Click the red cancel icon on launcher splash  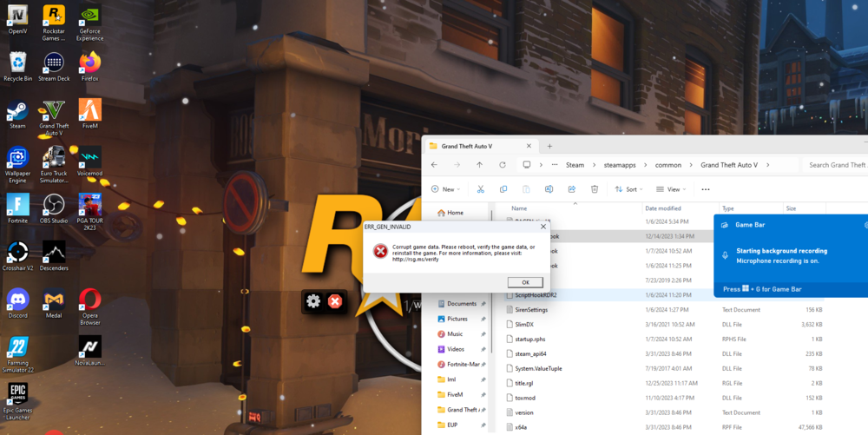pos(335,301)
